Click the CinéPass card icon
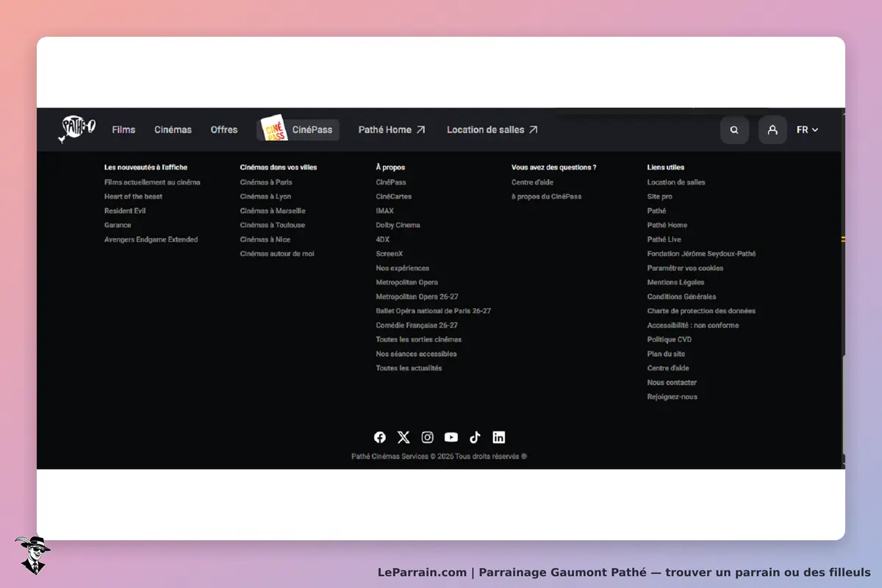This screenshot has height=588, width=882. tap(274, 128)
